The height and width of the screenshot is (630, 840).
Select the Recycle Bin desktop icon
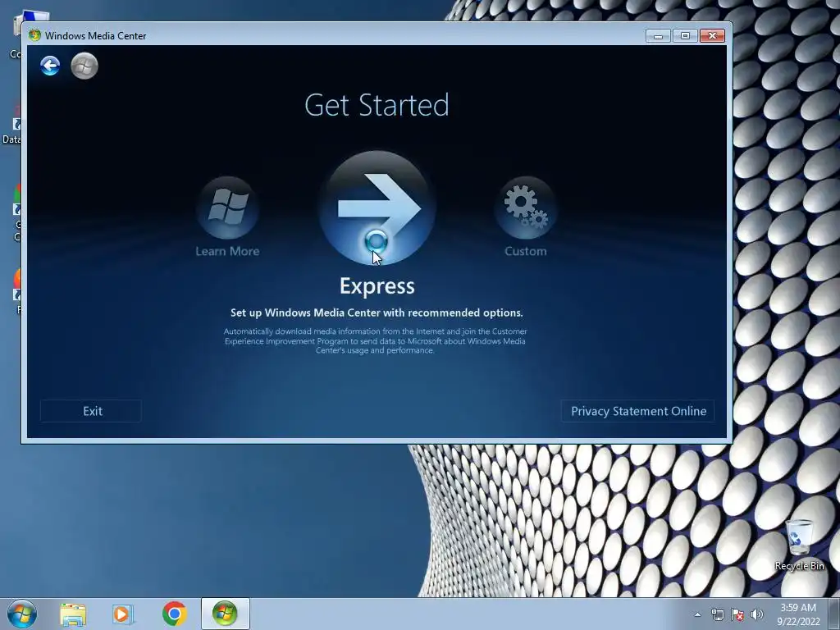(799, 545)
